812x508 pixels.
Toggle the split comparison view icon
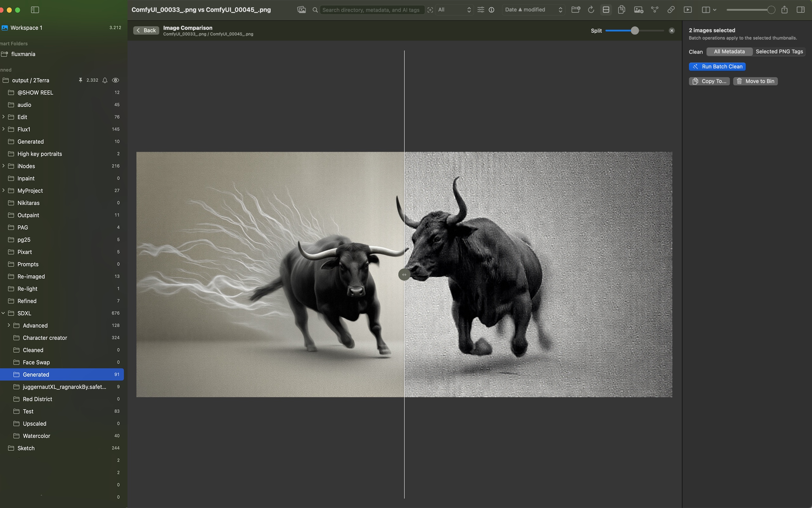click(606, 10)
